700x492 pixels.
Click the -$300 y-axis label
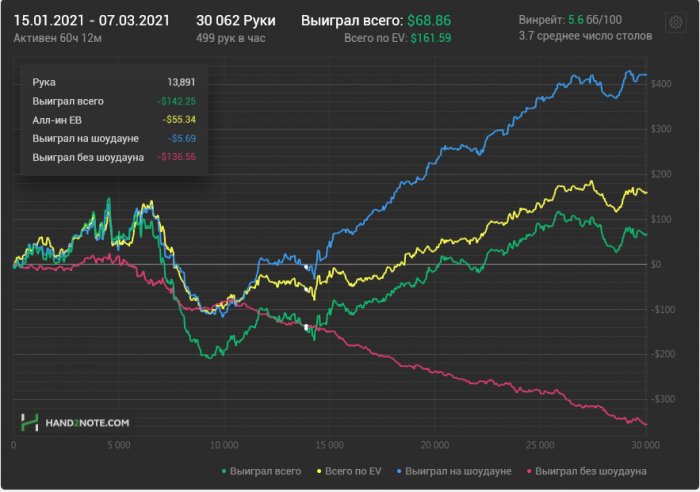pos(663,399)
